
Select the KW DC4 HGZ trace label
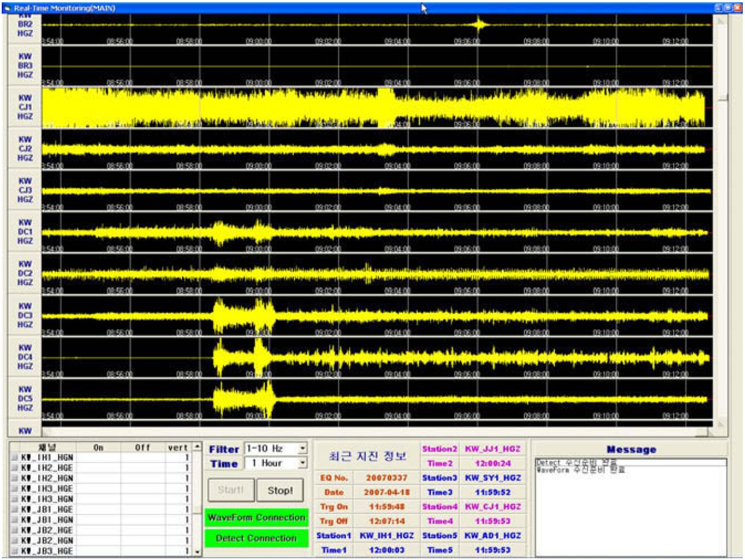point(25,357)
